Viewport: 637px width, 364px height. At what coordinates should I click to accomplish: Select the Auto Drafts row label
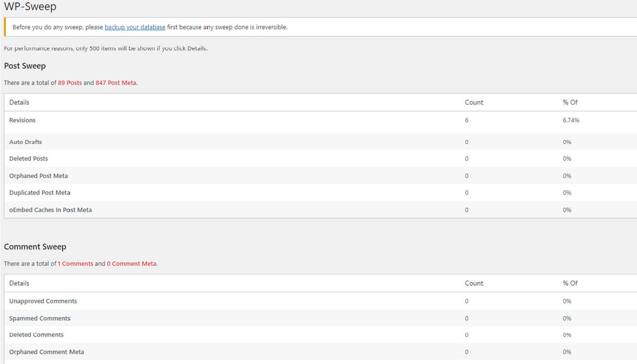(25, 142)
